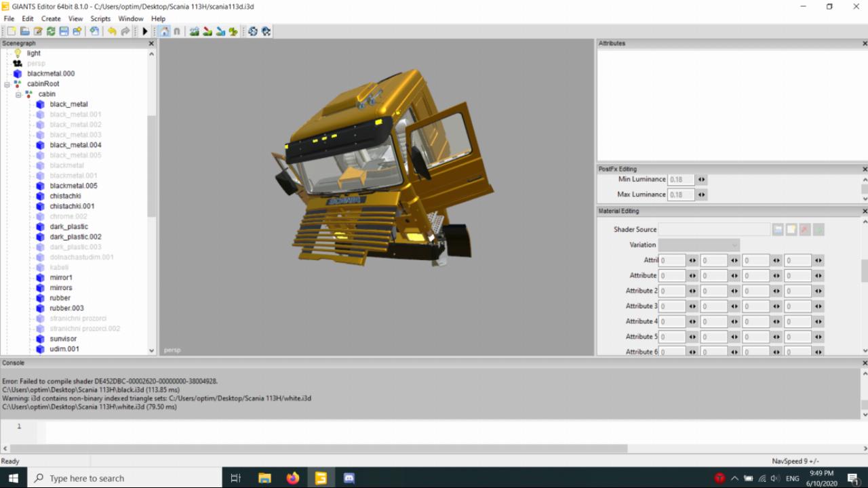Close the Scenegraph panel
This screenshot has height=488, width=868.
(x=151, y=43)
